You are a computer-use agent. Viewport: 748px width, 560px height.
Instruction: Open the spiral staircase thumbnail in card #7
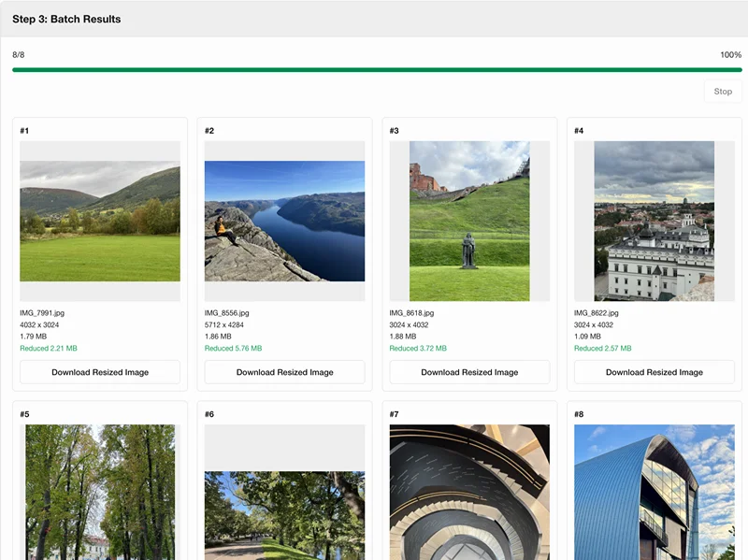[469, 493]
